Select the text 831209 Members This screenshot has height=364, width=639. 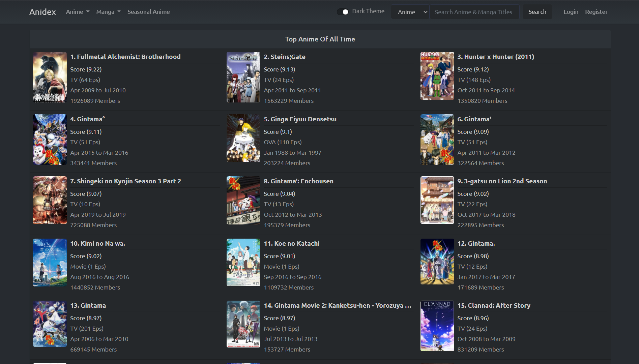(481, 350)
